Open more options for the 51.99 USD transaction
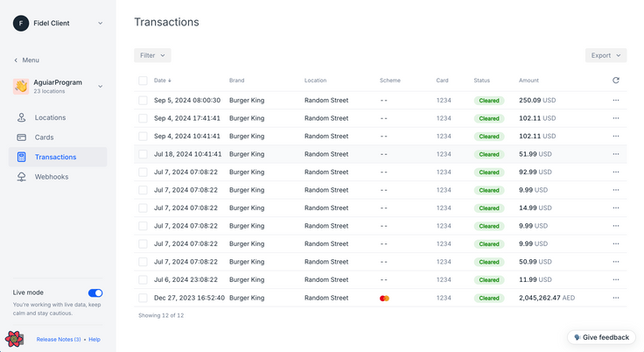Screen dimensions: 644x352 pyautogui.click(x=616, y=154)
